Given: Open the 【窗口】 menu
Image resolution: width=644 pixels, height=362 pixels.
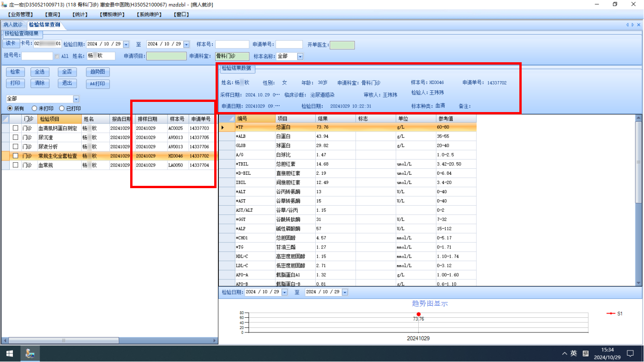Looking at the screenshot, I should click(x=182, y=14).
